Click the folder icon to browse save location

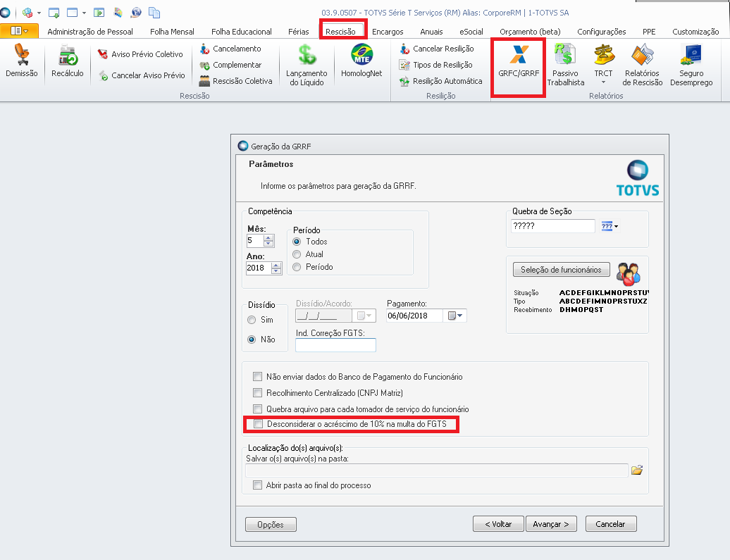(637, 470)
